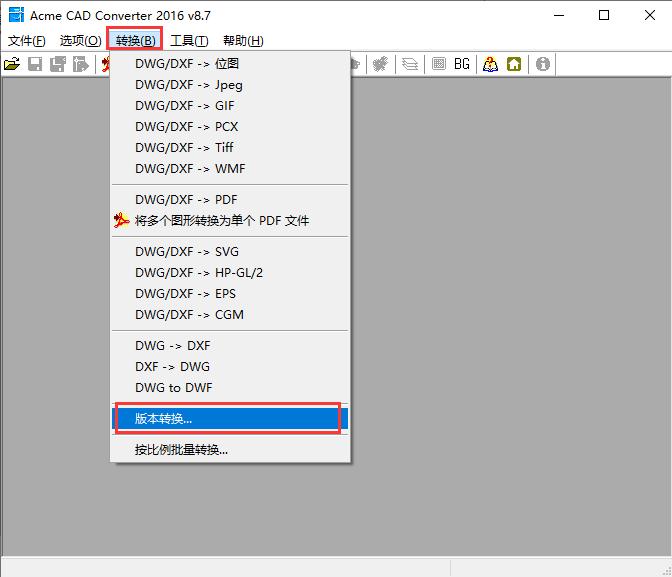This screenshot has height=577, width=672.
Task: Select DWG/DXF -> PDF menu entry
Action: point(186,200)
